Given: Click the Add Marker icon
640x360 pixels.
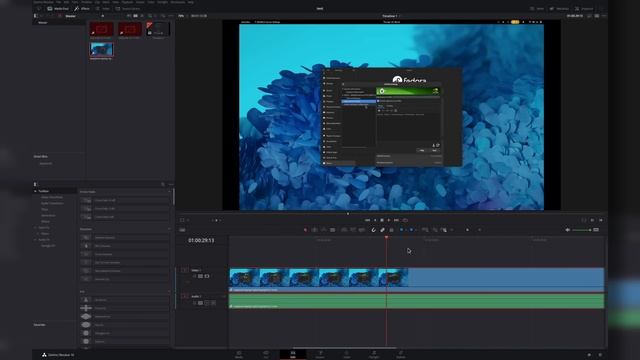Looking at the screenshot, I should tap(411, 230).
